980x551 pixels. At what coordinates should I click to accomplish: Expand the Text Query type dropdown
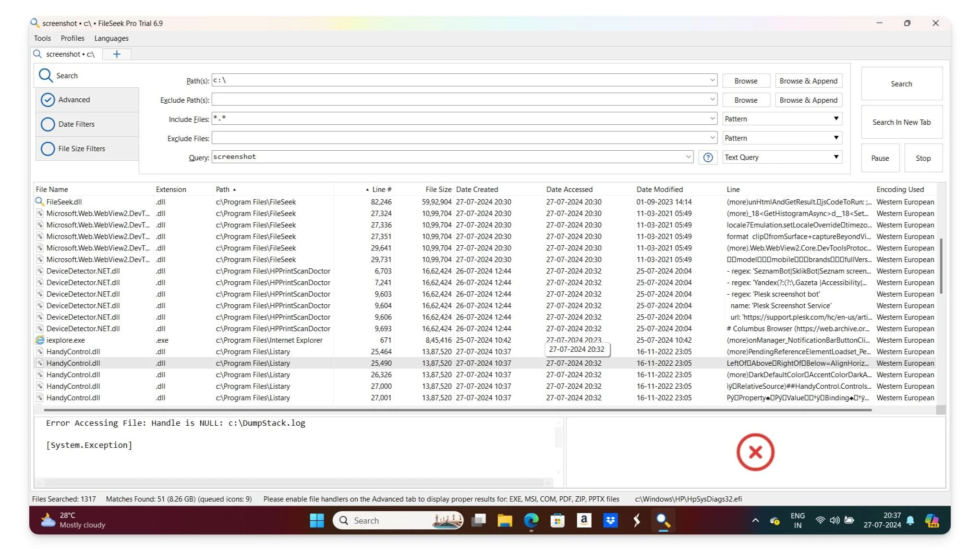point(835,157)
